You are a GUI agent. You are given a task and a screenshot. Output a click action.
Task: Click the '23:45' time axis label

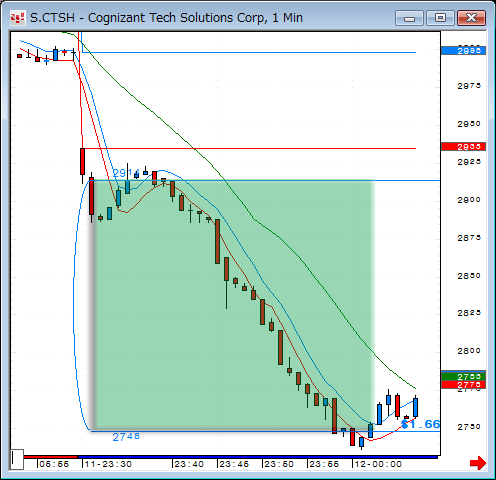pyautogui.click(x=234, y=464)
